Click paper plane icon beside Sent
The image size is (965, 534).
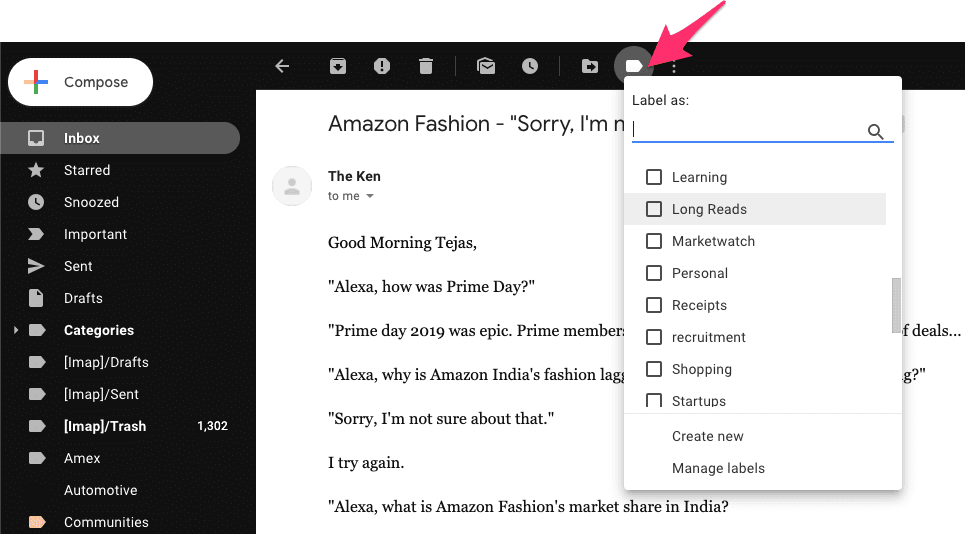pyautogui.click(x=36, y=266)
